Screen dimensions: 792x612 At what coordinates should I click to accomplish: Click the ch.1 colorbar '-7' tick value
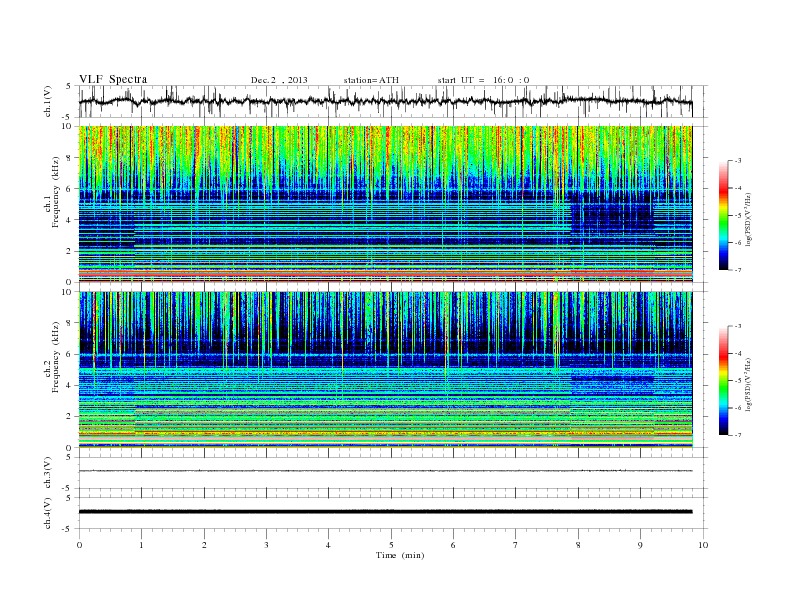coord(738,270)
